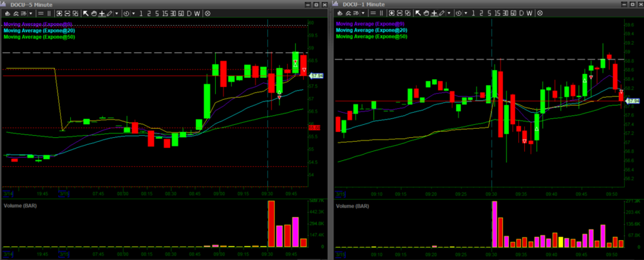Image resolution: width=644 pixels, height=260 pixels.
Task: Pick the pencil draw tool in 1 Minute chart
Action: [x=440, y=13]
